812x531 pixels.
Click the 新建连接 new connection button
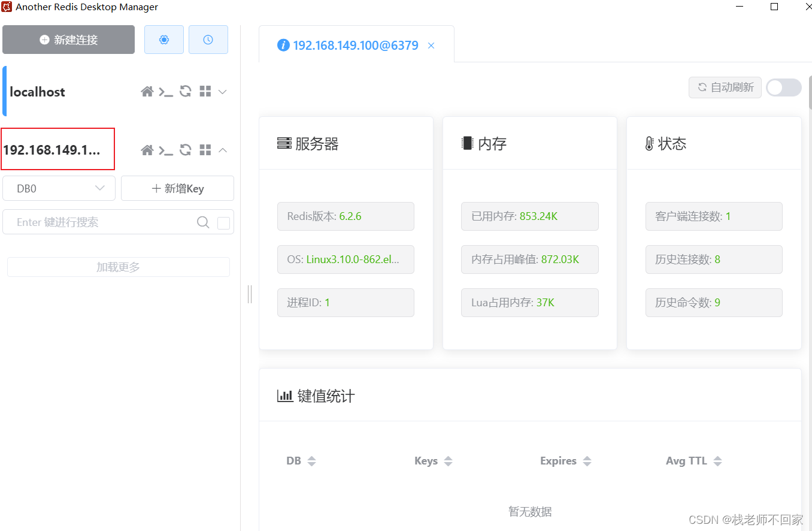tap(68, 40)
